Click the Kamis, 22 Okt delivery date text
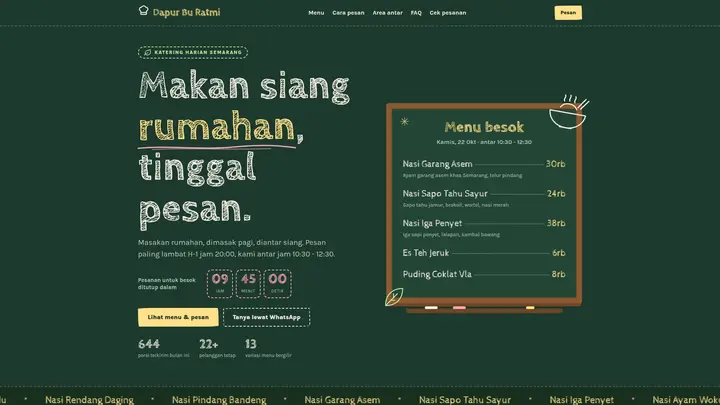Viewport: 720px width, 405px height. (484, 142)
